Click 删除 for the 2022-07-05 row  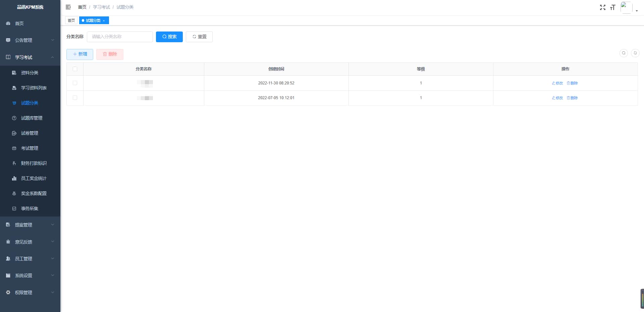coord(572,98)
